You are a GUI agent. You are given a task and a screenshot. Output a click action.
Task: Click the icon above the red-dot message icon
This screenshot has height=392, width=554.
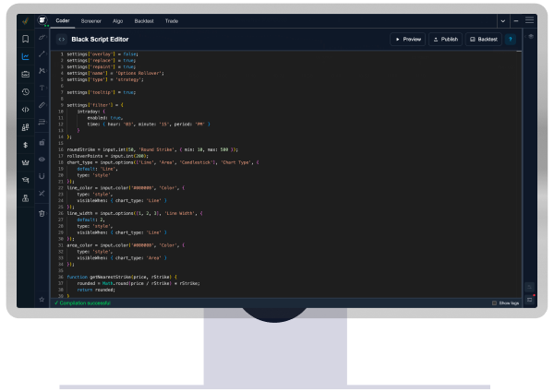[x=529, y=287]
